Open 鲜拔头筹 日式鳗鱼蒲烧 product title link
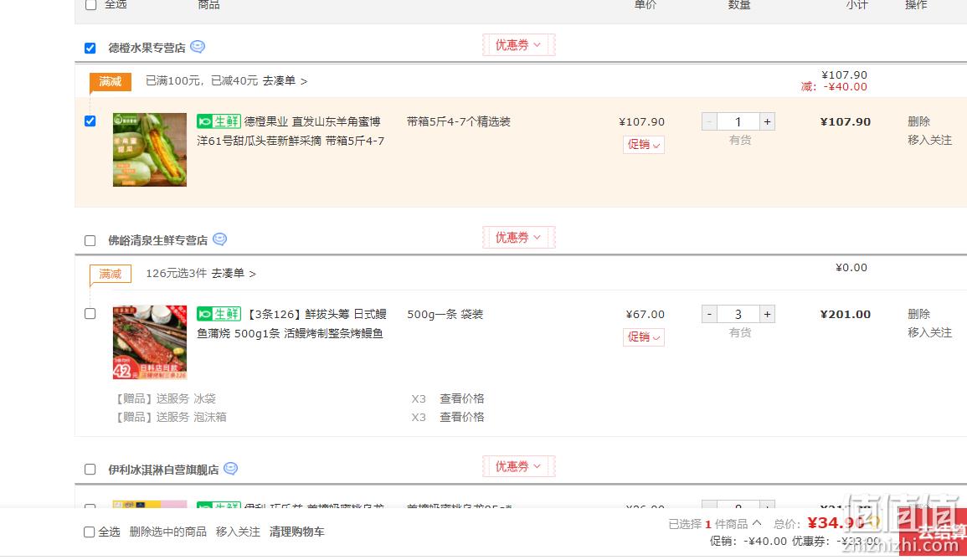The height and width of the screenshot is (560, 967). [x=291, y=324]
